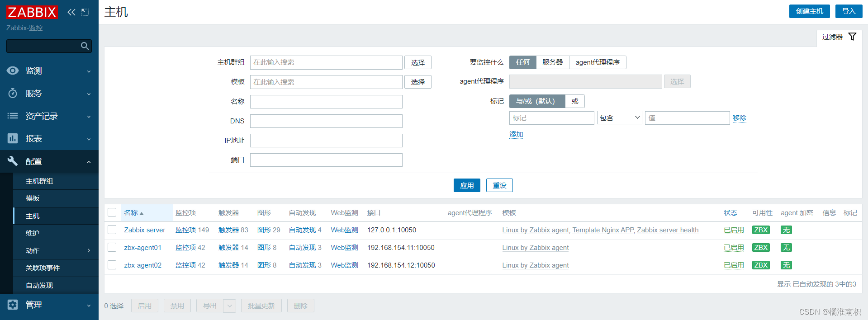
Task: Toggle the select-all hosts checkbox
Action: point(112,212)
